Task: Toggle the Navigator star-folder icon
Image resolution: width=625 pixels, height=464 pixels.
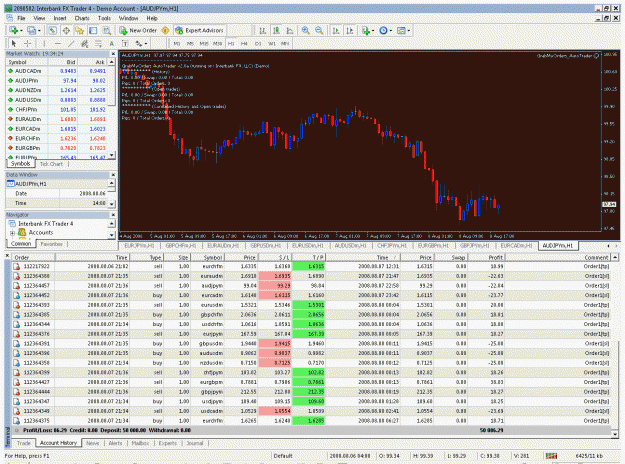Action: tap(79, 30)
